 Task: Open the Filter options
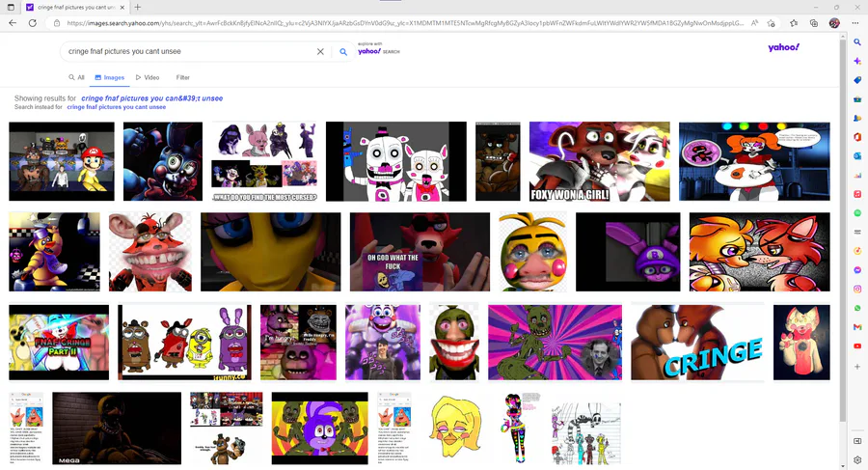182,77
